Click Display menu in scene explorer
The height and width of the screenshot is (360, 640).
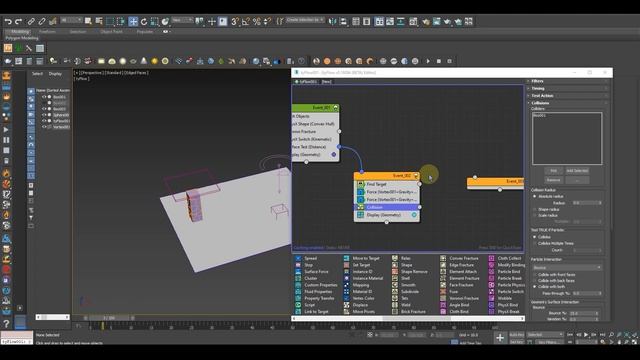click(x=55, y=74)
